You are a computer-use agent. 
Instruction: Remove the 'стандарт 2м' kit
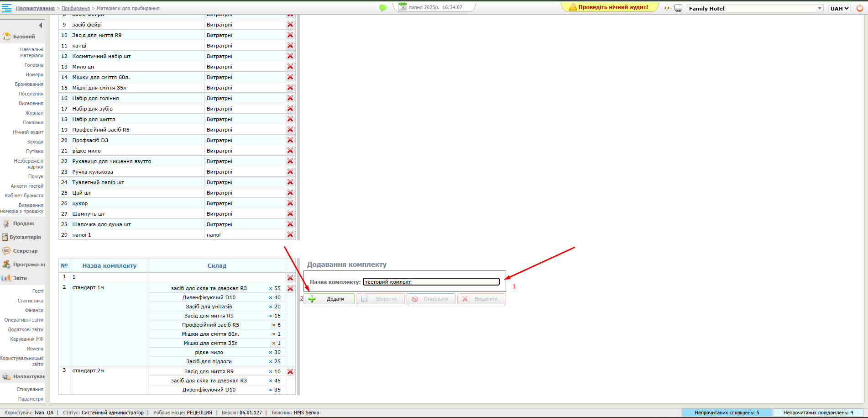[290, 371]
